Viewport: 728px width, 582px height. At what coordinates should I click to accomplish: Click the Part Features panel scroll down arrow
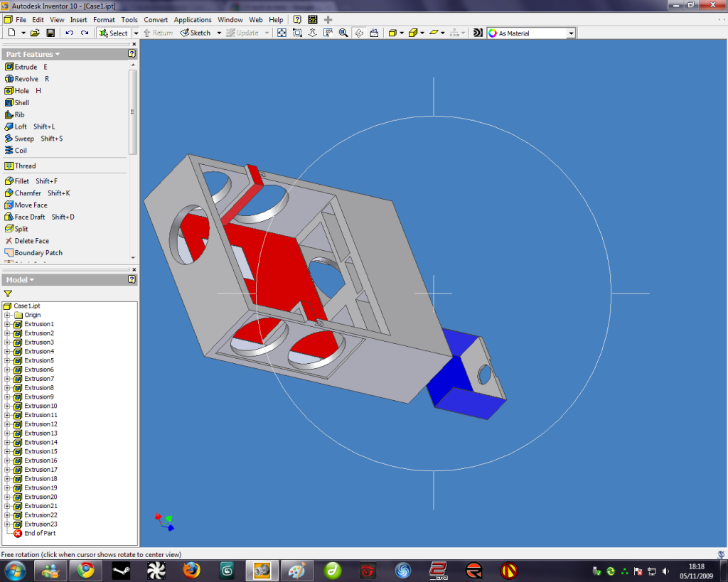pyautogui.click(x=133, y=257)
